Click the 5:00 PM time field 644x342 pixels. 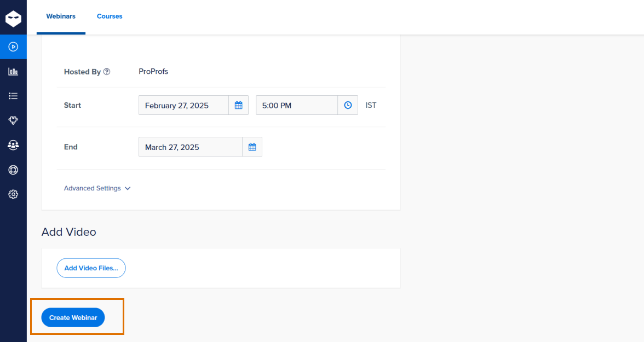(x=296, y=105)
